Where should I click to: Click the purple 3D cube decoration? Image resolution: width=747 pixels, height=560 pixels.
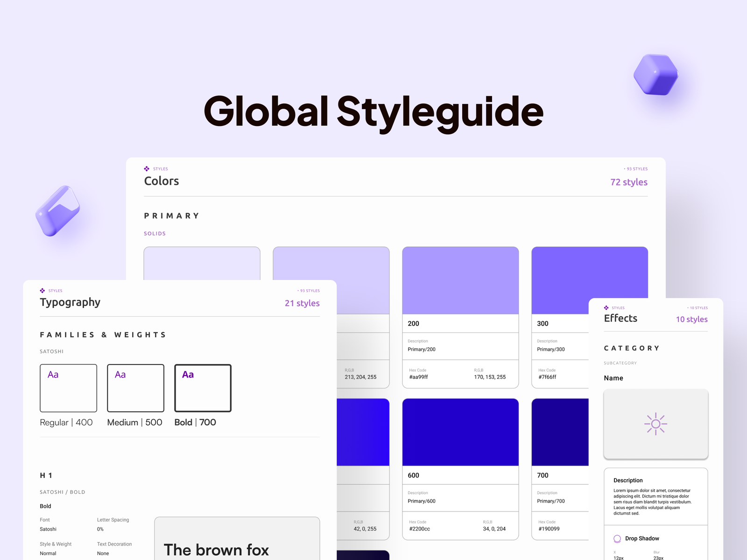tap(655, 75)
